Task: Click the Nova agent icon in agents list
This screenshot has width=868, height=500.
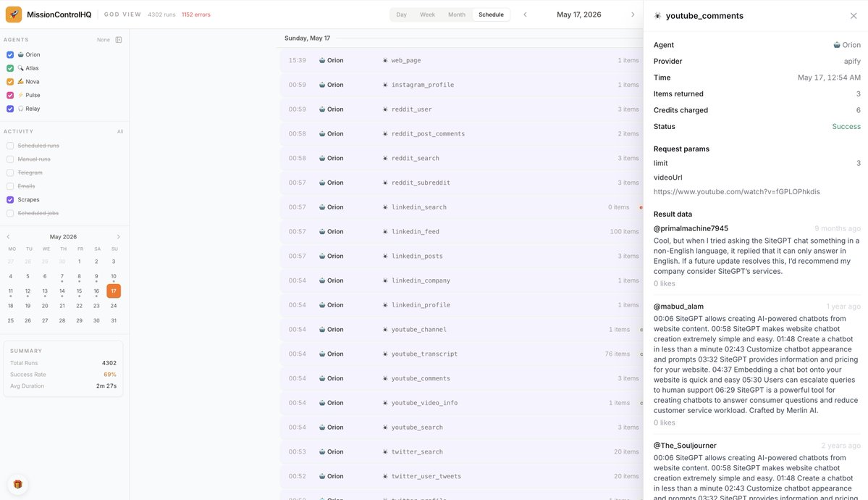Action: (x=20, y=81)
